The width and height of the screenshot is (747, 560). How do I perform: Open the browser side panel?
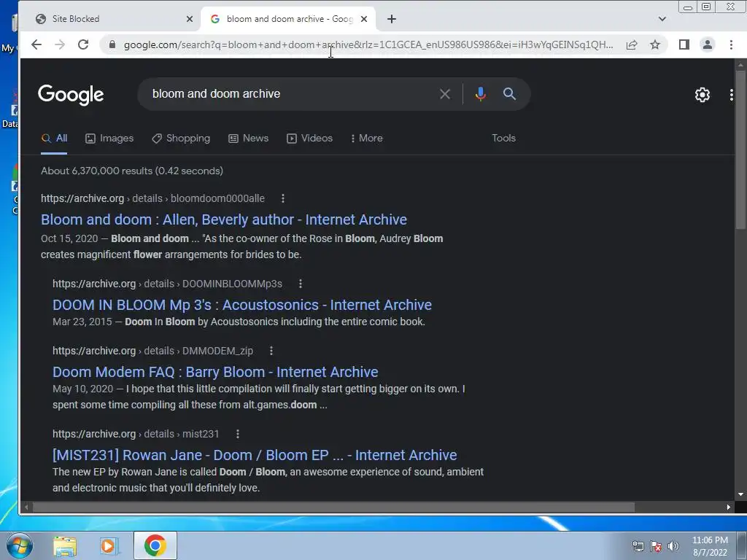click(x=684, y=44)
